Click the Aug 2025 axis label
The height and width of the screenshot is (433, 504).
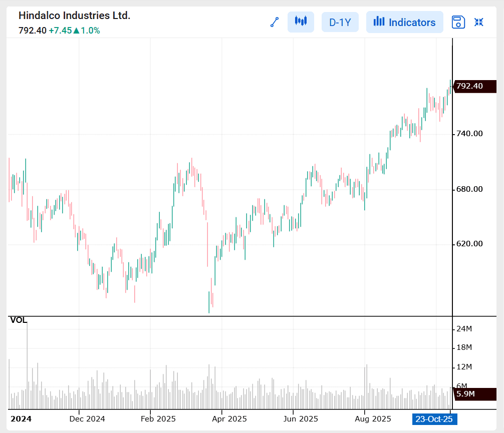pyautogui.click(x=373, y=419)
